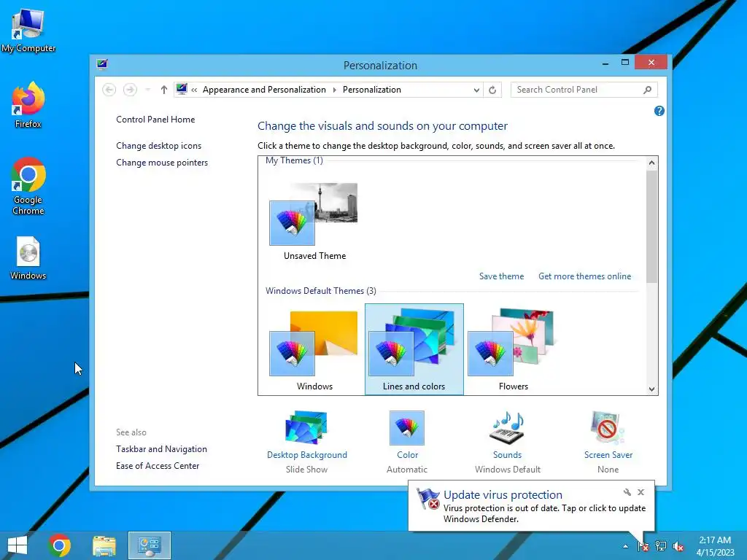Open the My Computer desktop icon
Screen dimensions: 747x560
pyautogui.click(x=28, y=31)
